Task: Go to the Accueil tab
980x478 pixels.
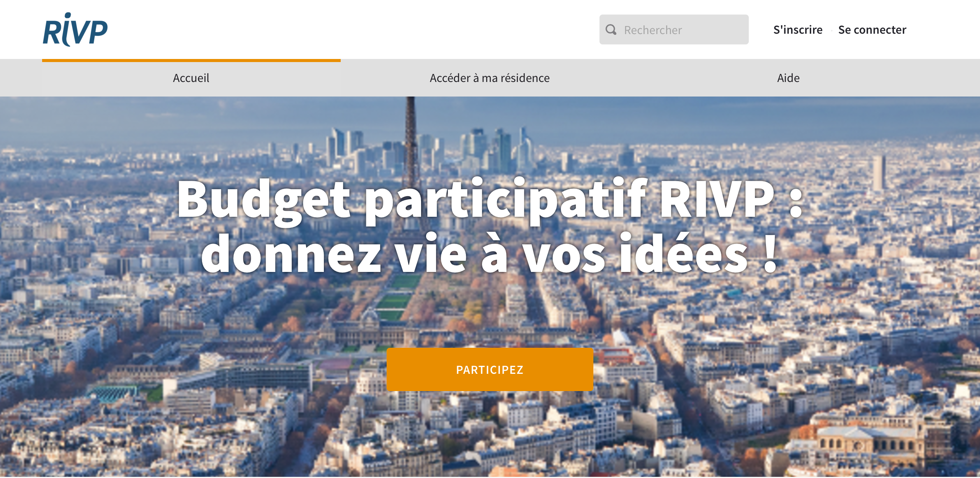Action: click(x=191, y=78)
